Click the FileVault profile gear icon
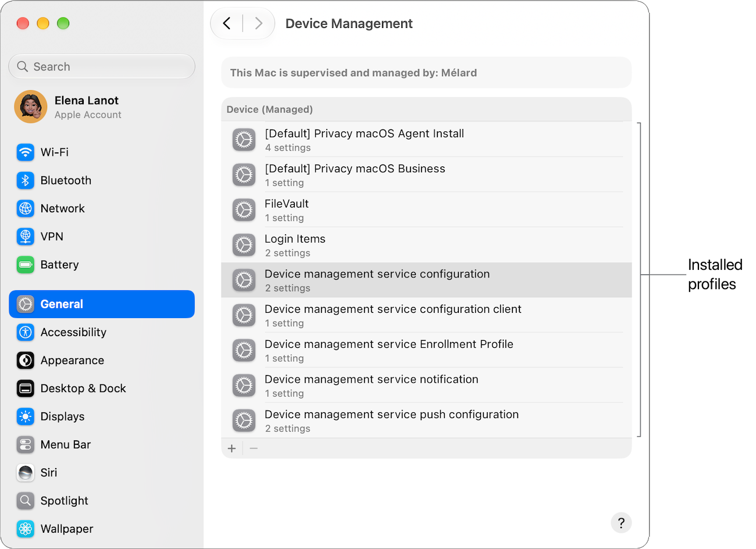This screenshot has width=756, height=549. pyautogui.click(x=244, y=210)
